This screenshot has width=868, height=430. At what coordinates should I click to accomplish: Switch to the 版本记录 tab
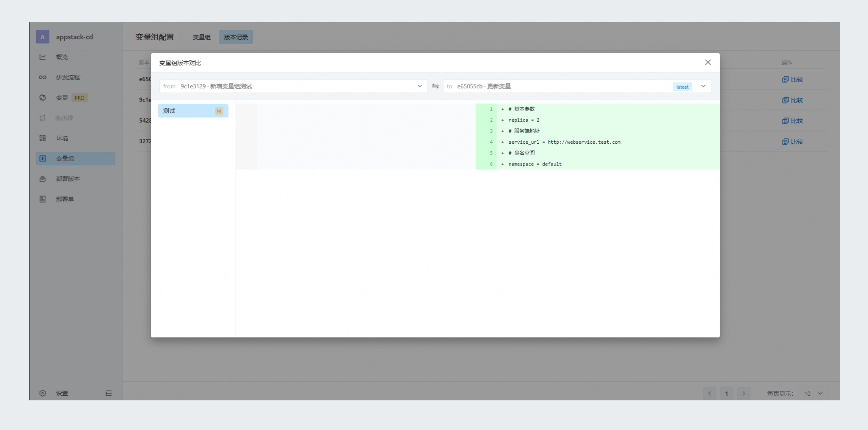(236, 37)
